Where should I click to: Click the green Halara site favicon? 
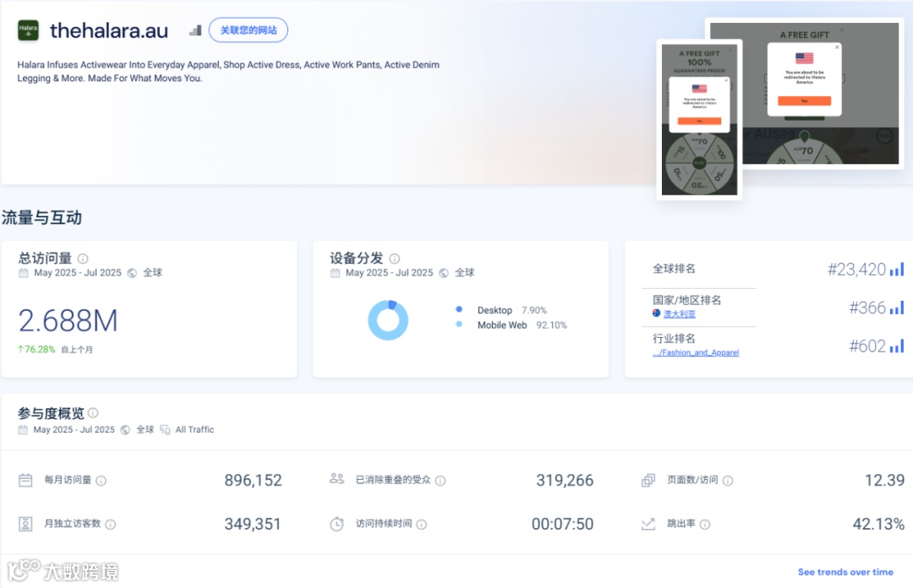28,30
